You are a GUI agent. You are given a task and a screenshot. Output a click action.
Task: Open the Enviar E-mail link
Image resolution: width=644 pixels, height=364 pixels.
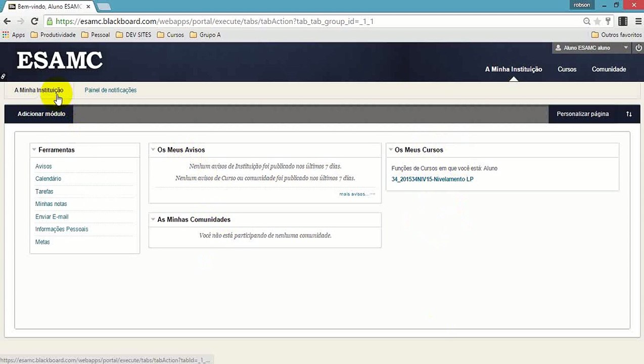pyautogui.click(x=52, y=216)
